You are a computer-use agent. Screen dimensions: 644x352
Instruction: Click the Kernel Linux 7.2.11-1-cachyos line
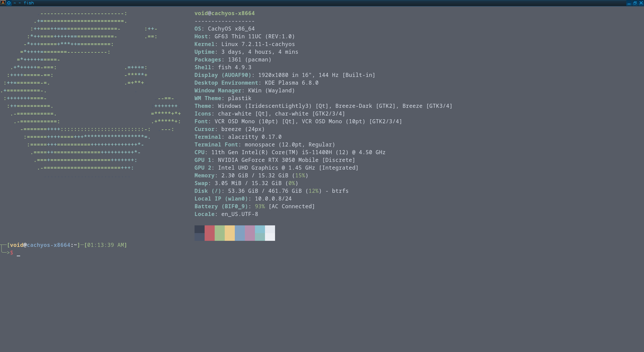pos(245,44)
